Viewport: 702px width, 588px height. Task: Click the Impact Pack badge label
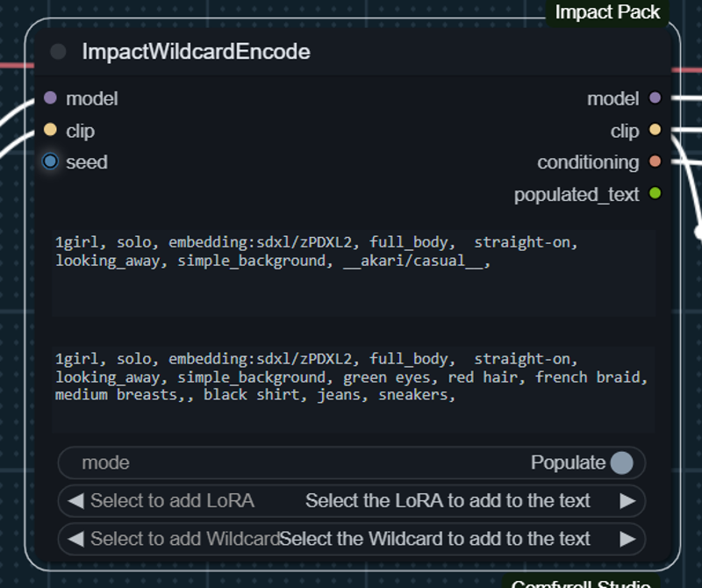(x=607, y=12)
